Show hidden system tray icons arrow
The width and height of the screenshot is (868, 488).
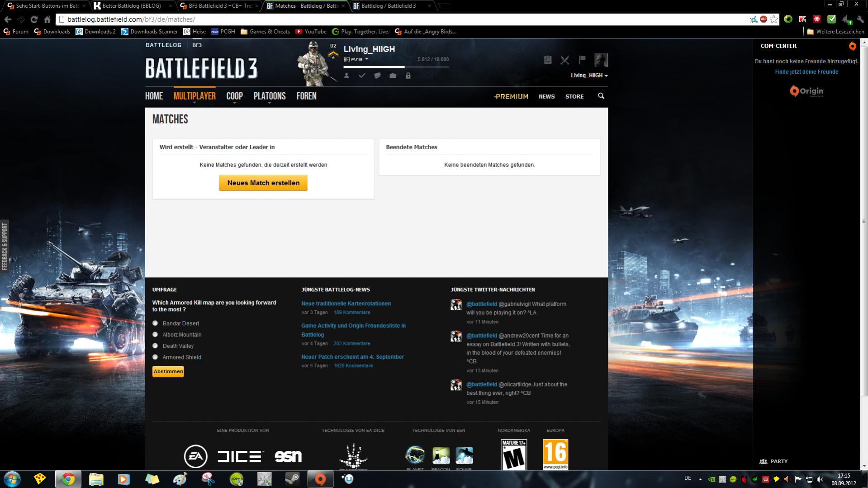point(700,479)
